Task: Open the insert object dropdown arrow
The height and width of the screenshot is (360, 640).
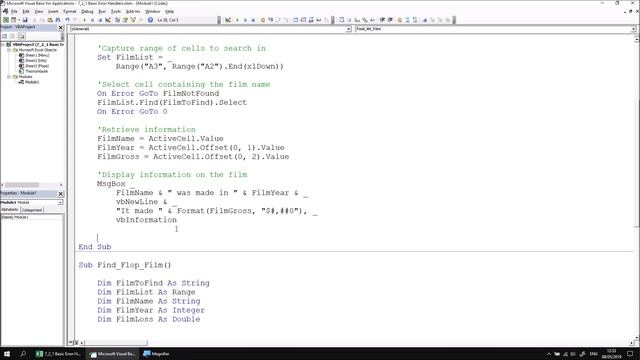Action: click(19, 20)
